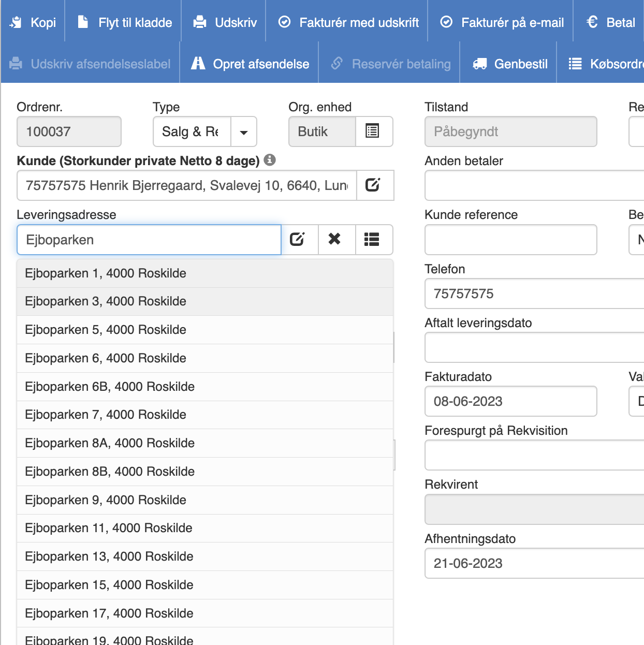Click the Tilstand field Påbegyndt
Screen dimensions: 644x645
click(510, 132)
